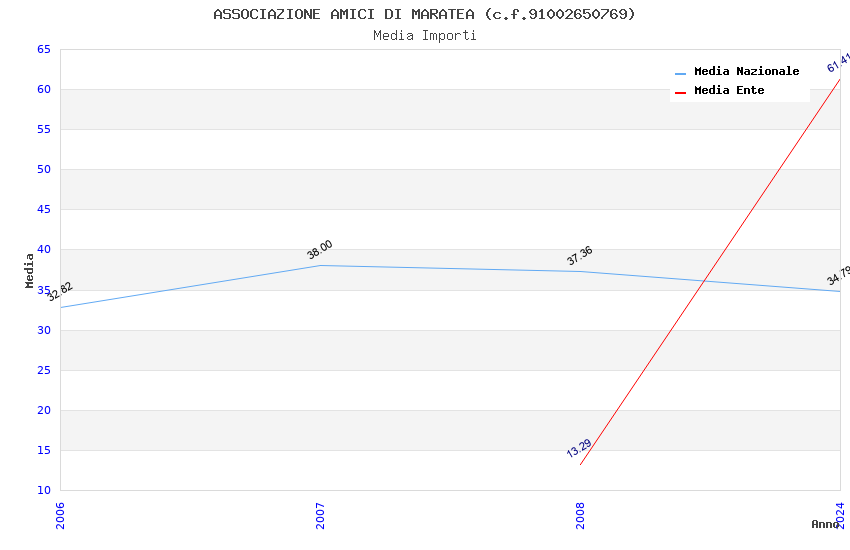Select the Media Ente legend label

pos(729,90)
